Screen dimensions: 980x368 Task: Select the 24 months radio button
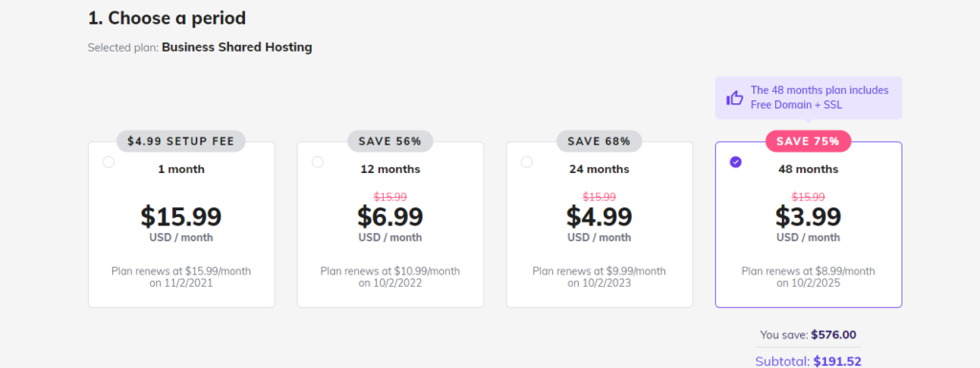pos(527,162)
